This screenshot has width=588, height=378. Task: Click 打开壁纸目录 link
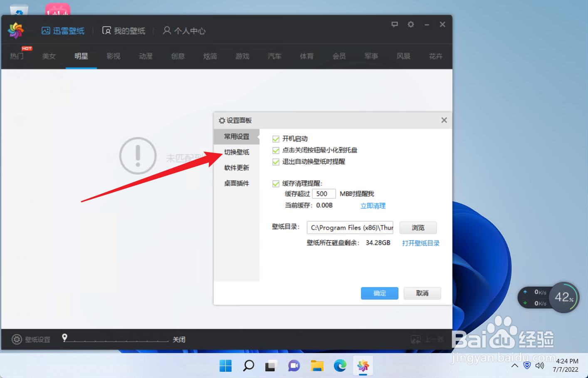pyautogui.click(x=421, y=243)
